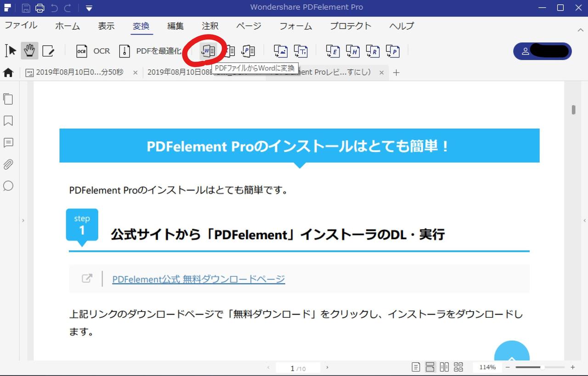Viewport: 588px width, 376px height.
Task: Click PDFを最適化 optimize button
Action: tap(151, 51)
